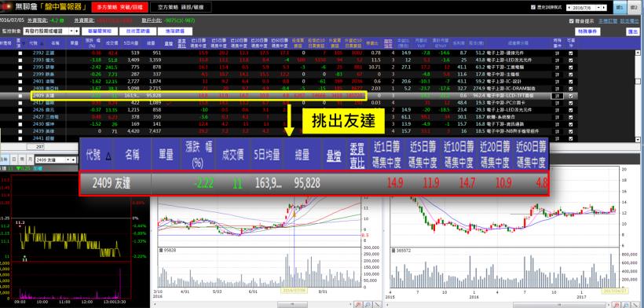Click the second magnifier icon below the right chart

[625, 304]
